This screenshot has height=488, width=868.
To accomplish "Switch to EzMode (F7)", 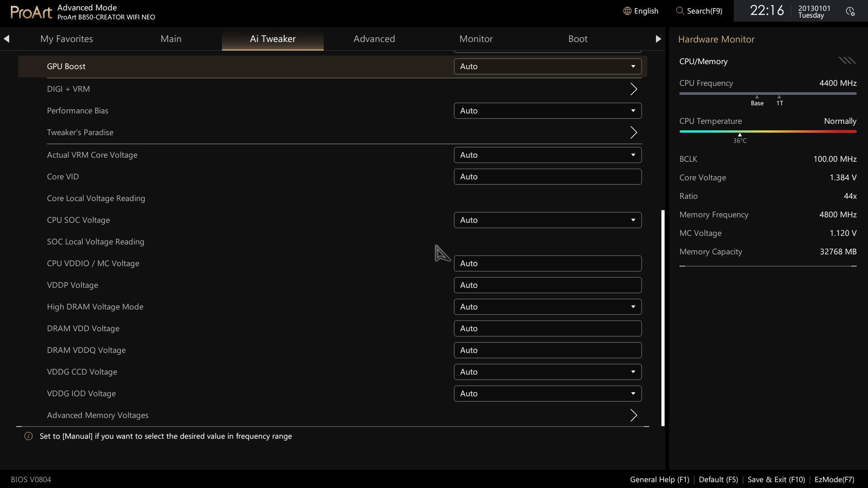I will 834,479.
